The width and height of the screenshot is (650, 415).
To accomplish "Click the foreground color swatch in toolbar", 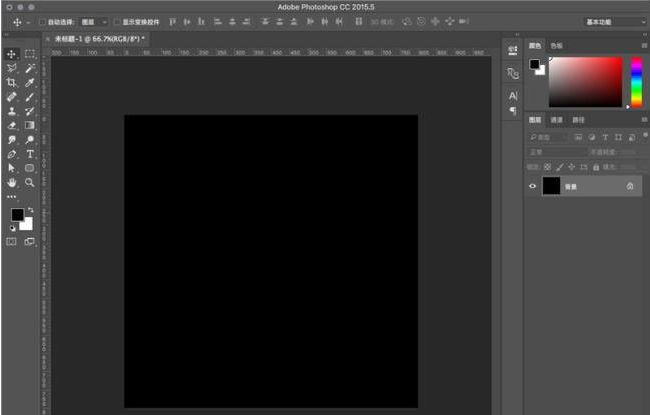I will point(17,214).
